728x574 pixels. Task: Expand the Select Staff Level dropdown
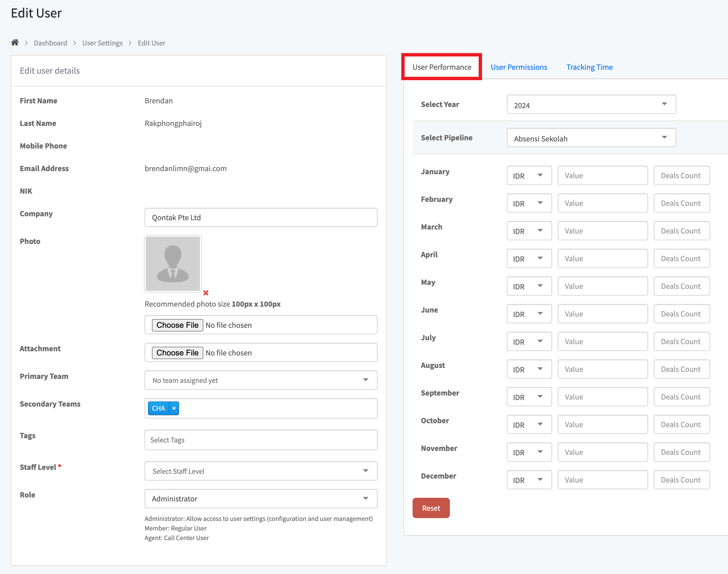260,471
